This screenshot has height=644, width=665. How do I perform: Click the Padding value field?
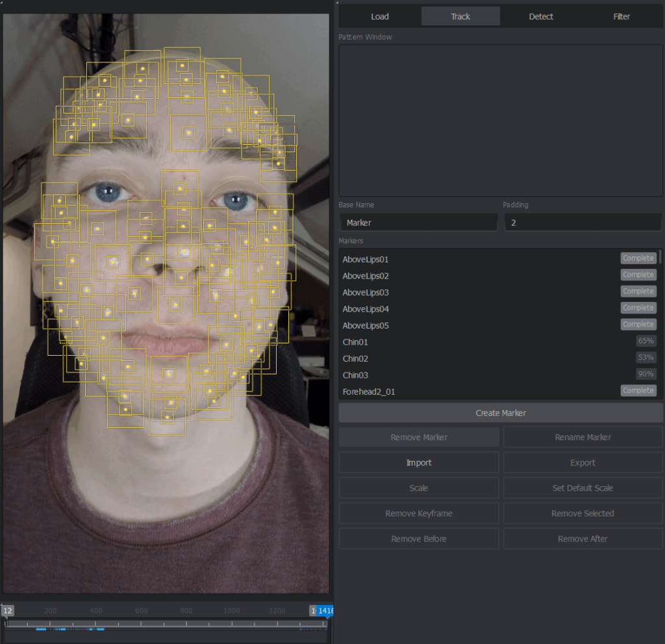tap(583, 223)
